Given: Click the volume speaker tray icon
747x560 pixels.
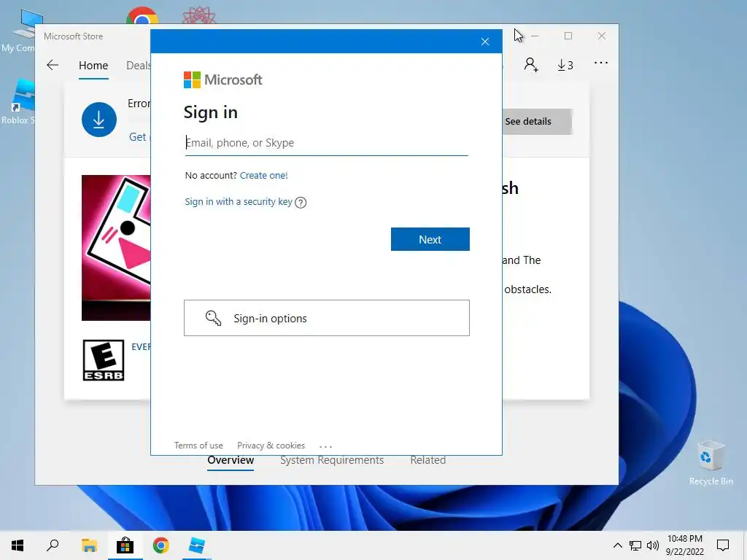Looking at the screenshot, I should 653,545.
